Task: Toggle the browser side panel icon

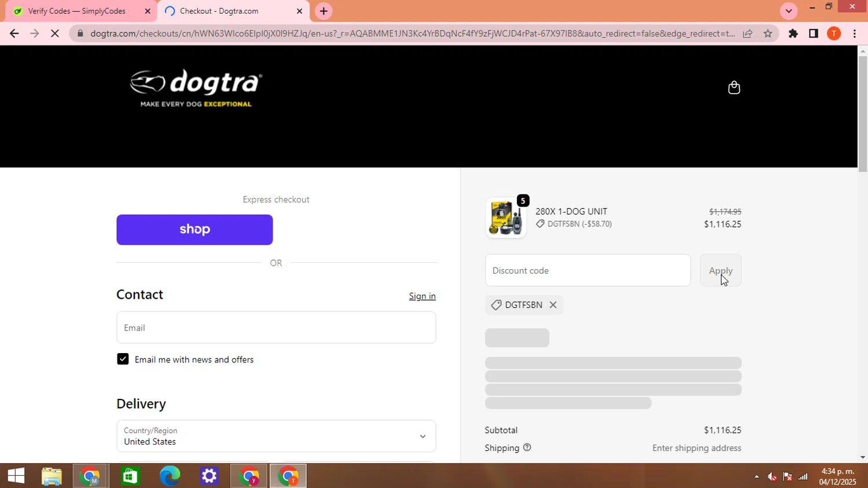Action: [814, 34]
